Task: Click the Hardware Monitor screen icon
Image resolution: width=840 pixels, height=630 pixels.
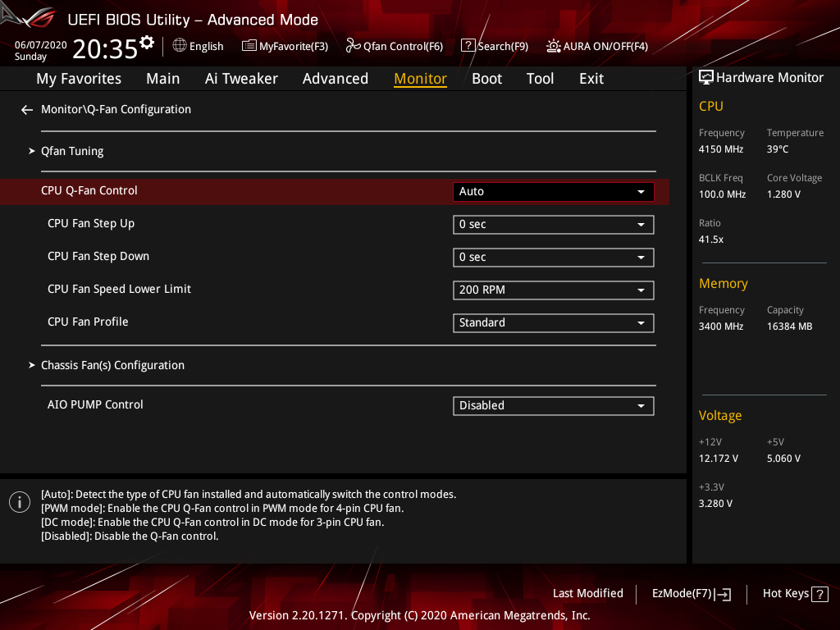Action: pyautogui.click(x=706, y=78)
